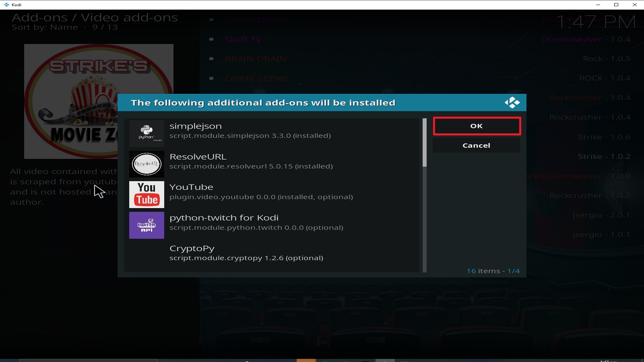Select the BRAIN DRAIN add-on in the background list
The image size is (644, 362).
click(x=256, y=59)
